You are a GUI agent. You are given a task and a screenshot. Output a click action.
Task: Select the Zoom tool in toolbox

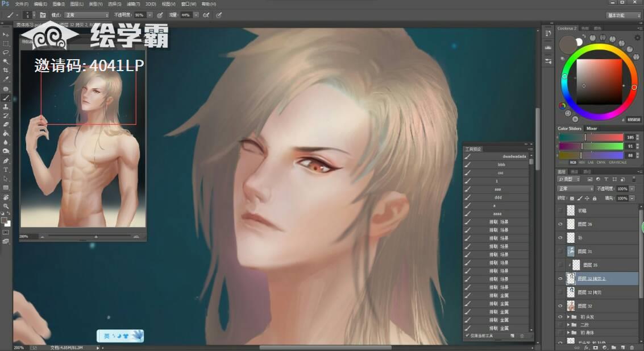[6, 206]
